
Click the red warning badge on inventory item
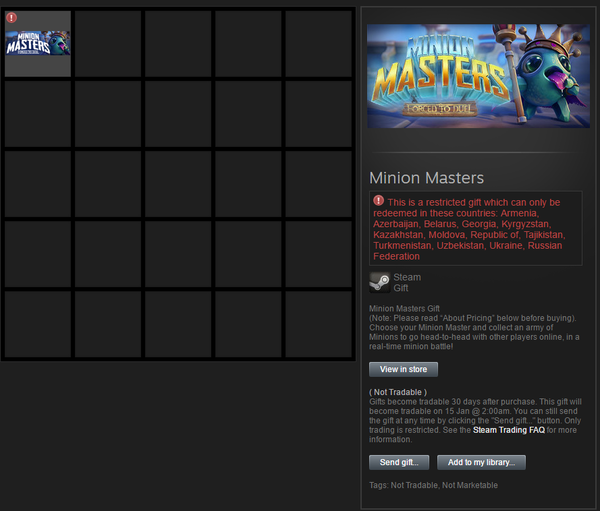coord(11,18)
